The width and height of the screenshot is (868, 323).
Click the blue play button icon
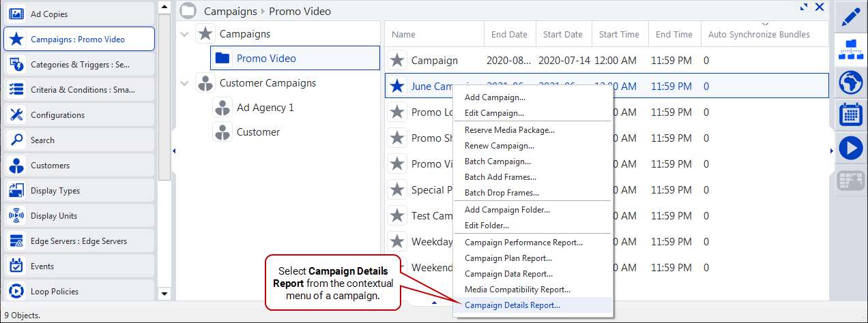[x=850, y=148]
